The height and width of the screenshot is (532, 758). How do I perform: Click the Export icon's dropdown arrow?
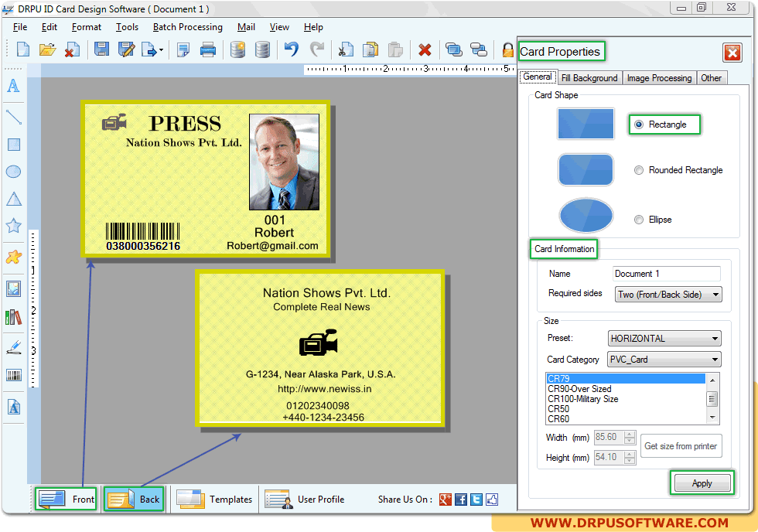(x=161, y=49)
